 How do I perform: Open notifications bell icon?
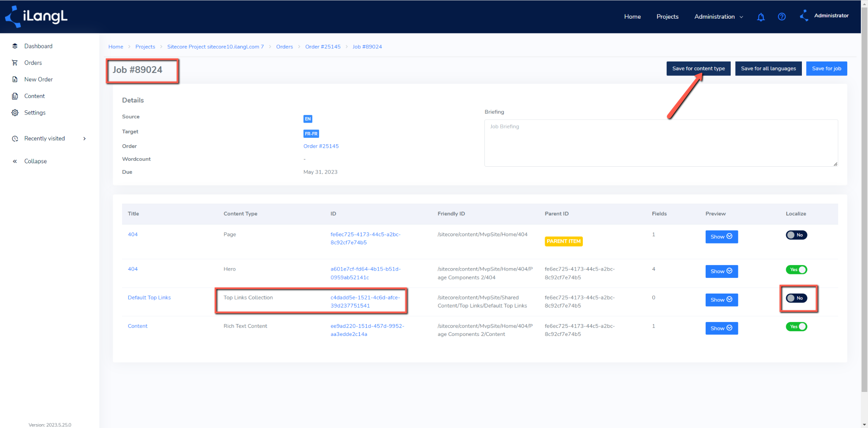tap(761, 17)
